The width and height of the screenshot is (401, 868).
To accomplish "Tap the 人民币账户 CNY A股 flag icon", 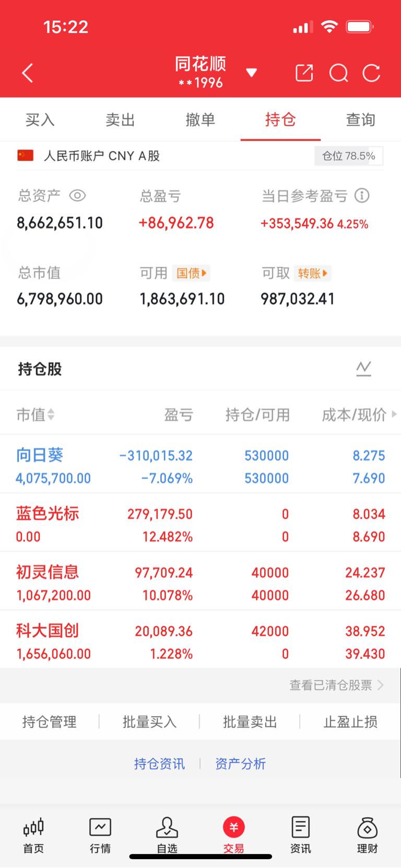I will click(x=26, y=156).
